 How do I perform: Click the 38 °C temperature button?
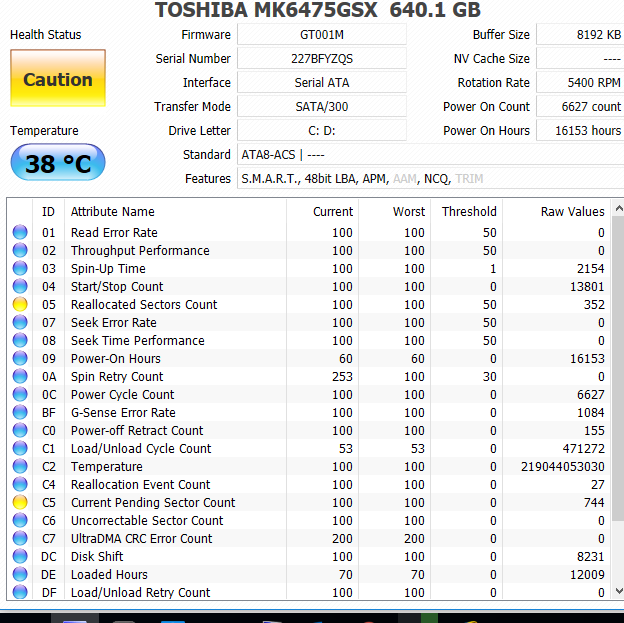click(x=58, y=162)
